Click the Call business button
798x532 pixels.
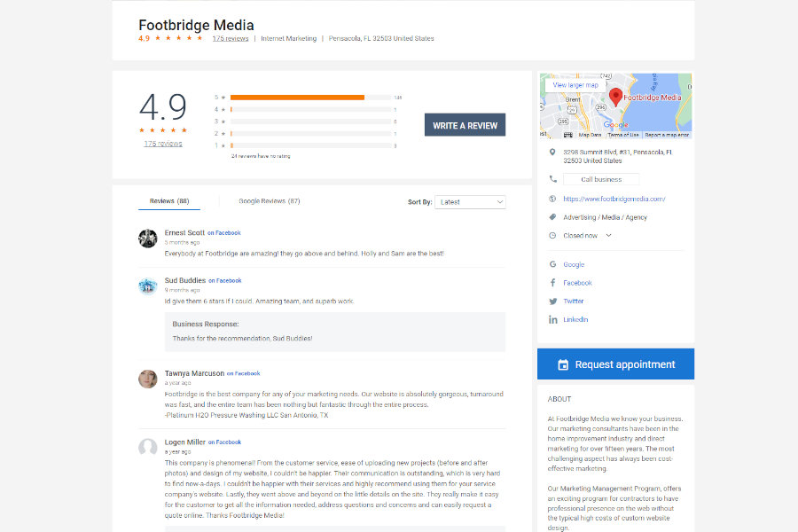(601, 179)
